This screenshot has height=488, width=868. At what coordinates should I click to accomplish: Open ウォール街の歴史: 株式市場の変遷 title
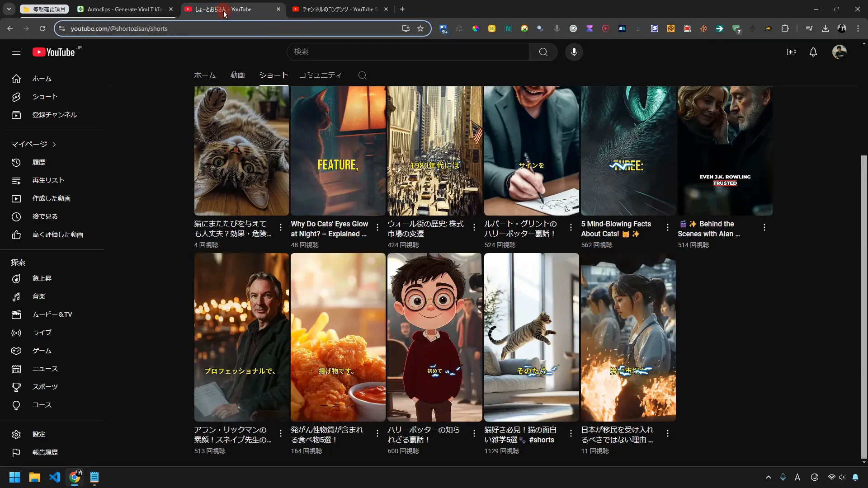425,229
